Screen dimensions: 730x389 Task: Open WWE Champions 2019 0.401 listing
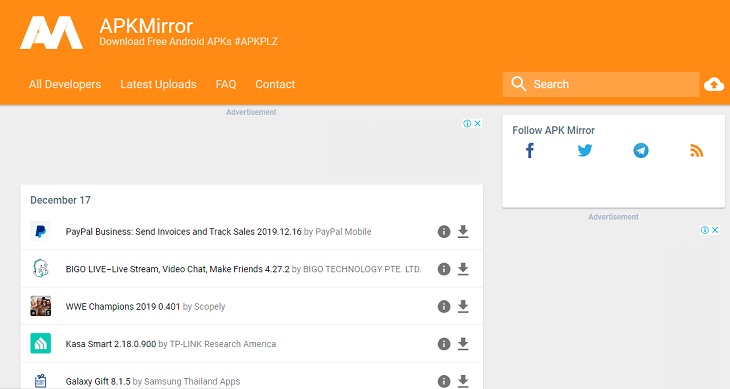click(x=123, y=307)
